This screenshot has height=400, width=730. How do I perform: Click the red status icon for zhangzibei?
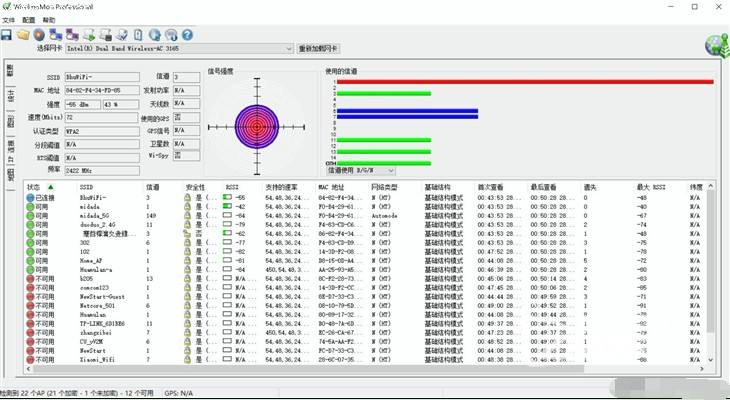pos(30,333)
